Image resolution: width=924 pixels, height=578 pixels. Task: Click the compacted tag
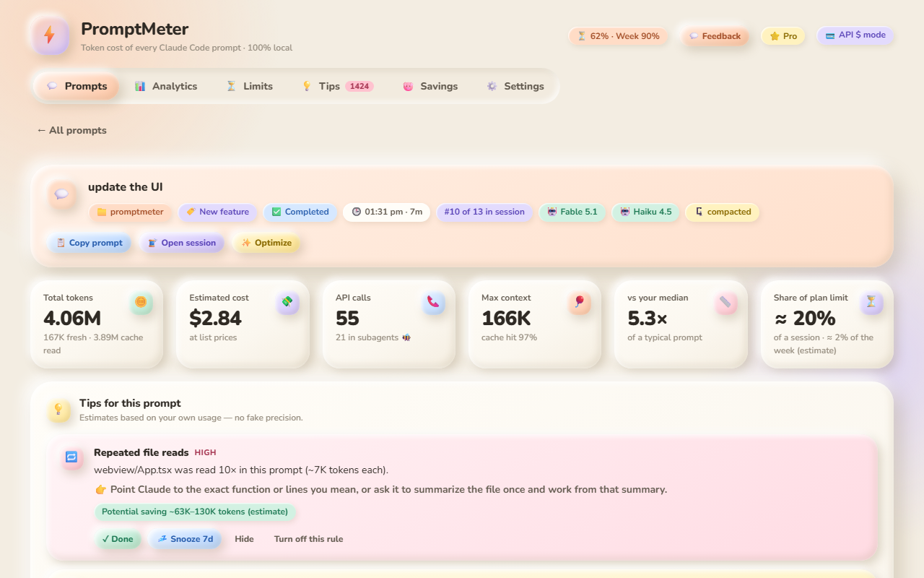pos(722,212)
